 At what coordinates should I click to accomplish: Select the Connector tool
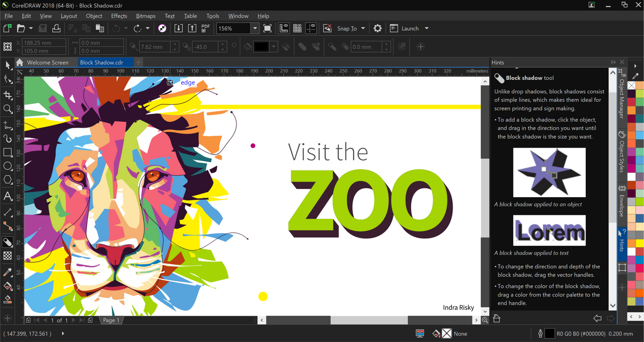8,226
